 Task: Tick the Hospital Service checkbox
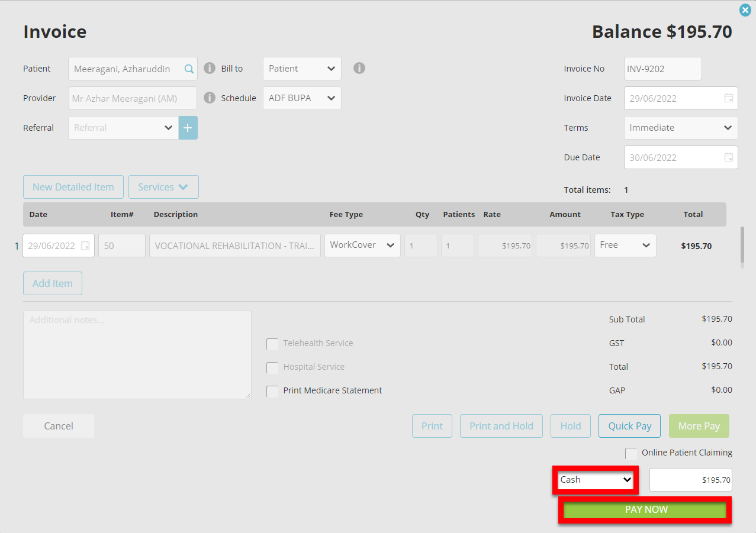(272, 367)
